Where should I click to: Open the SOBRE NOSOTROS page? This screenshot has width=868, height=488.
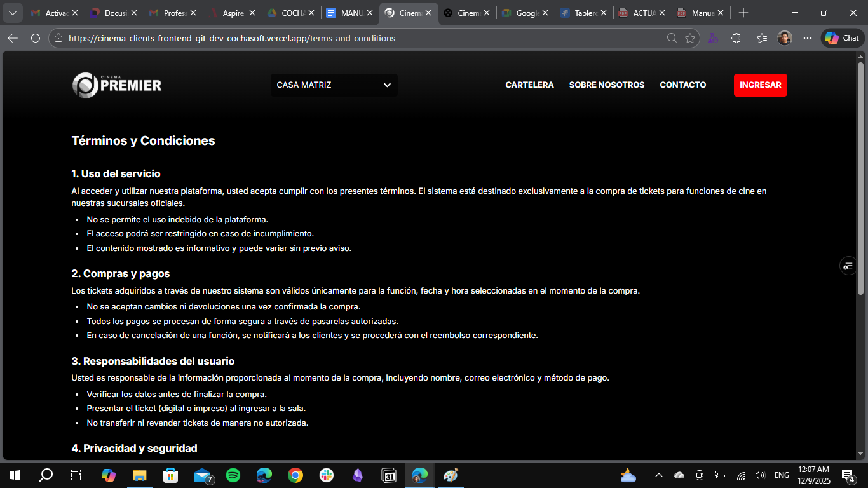coord(606,85)
